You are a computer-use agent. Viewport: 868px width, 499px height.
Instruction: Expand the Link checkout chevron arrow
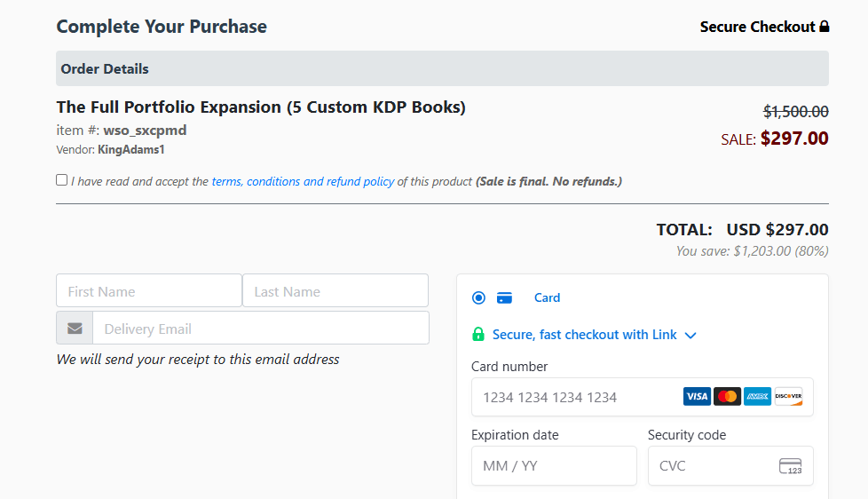690,335
